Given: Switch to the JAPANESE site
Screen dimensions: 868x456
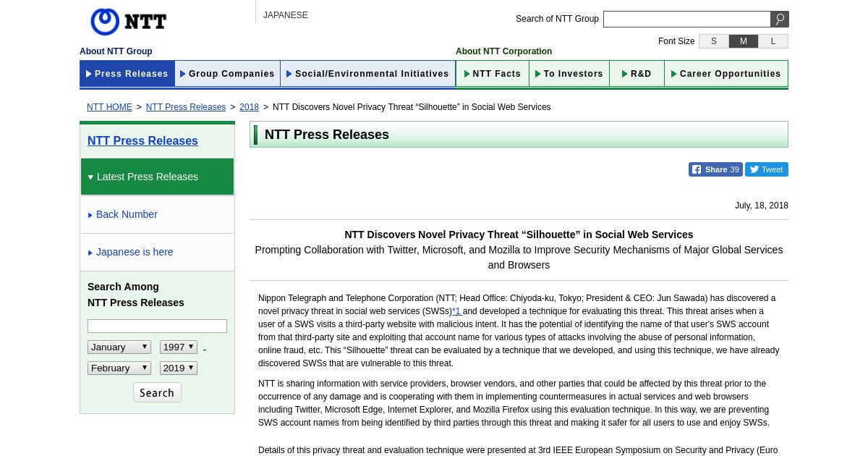Looking at the screenshot, I should (x=286, y=15).
